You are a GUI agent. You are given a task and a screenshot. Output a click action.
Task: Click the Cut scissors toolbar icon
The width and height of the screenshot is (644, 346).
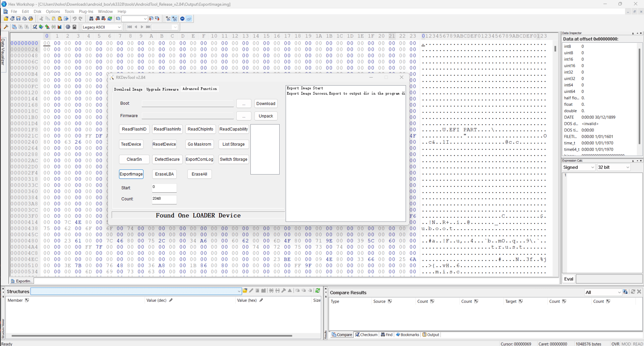click(41, 19)
